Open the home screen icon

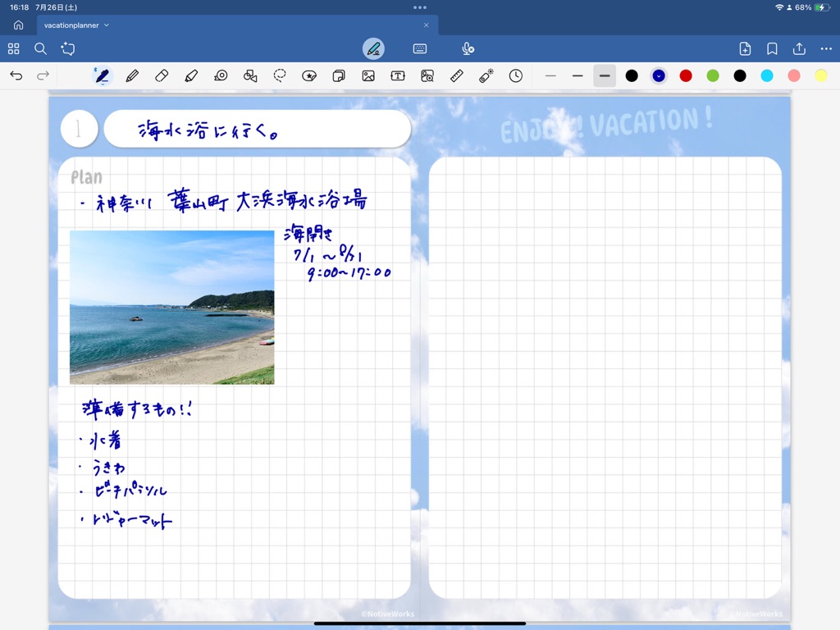point(18,25)
